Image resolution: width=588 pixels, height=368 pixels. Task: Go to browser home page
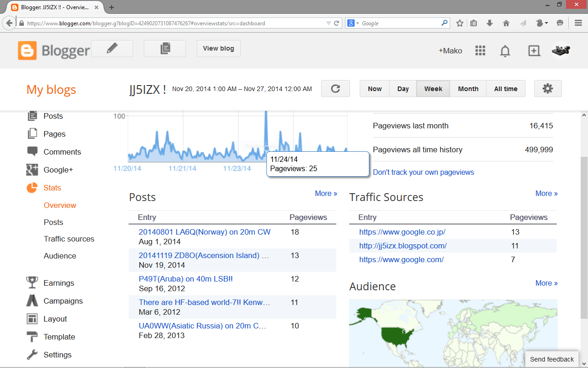point(506,23)
